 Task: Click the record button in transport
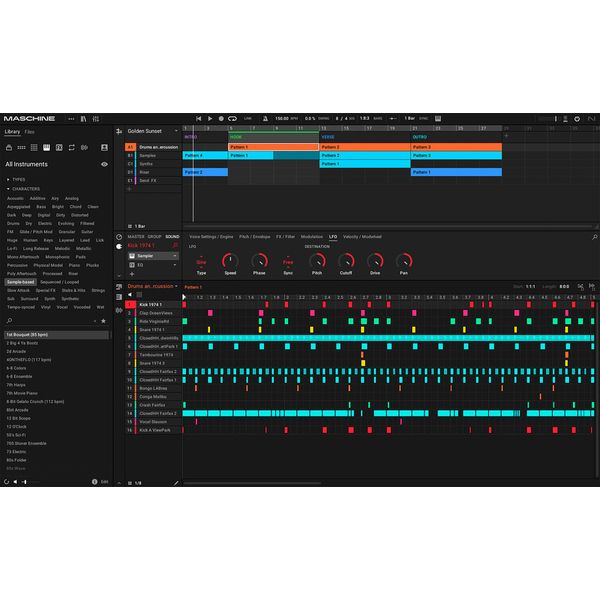(x=221, y=119)
